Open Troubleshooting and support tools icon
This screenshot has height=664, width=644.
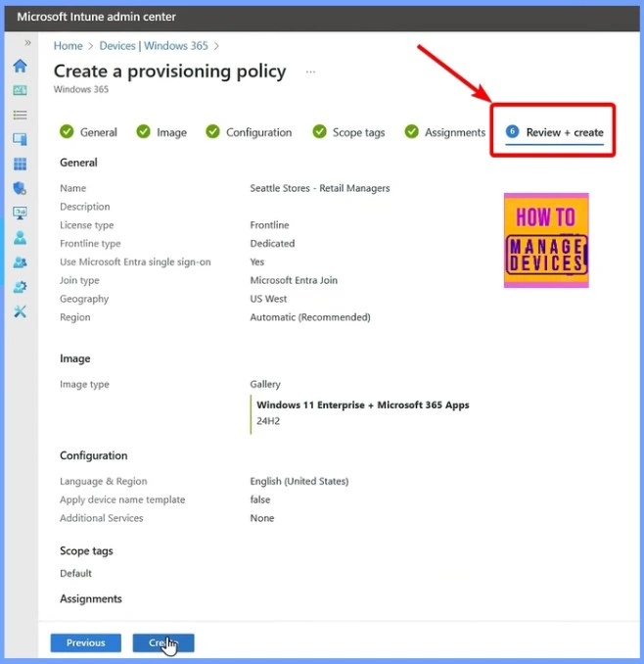[20, 311]
